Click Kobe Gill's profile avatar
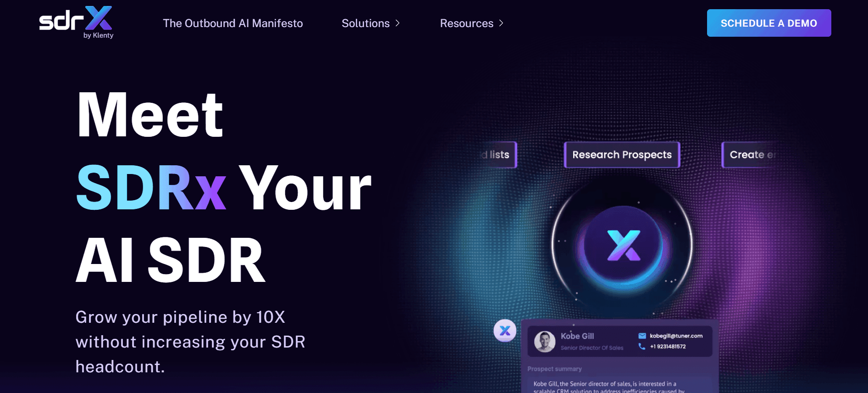 pyautogui.click(x=545, y=342)
